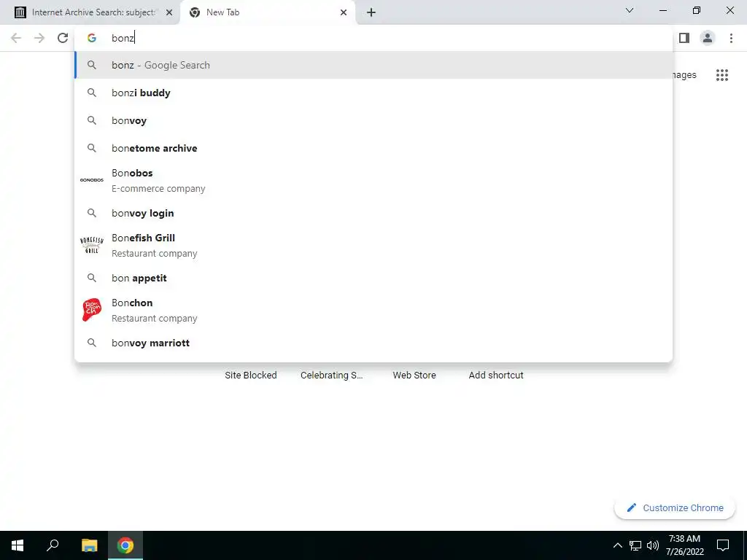747x560 pixels.
Task: Close the New Tab tab
Action: coord(344,13)
